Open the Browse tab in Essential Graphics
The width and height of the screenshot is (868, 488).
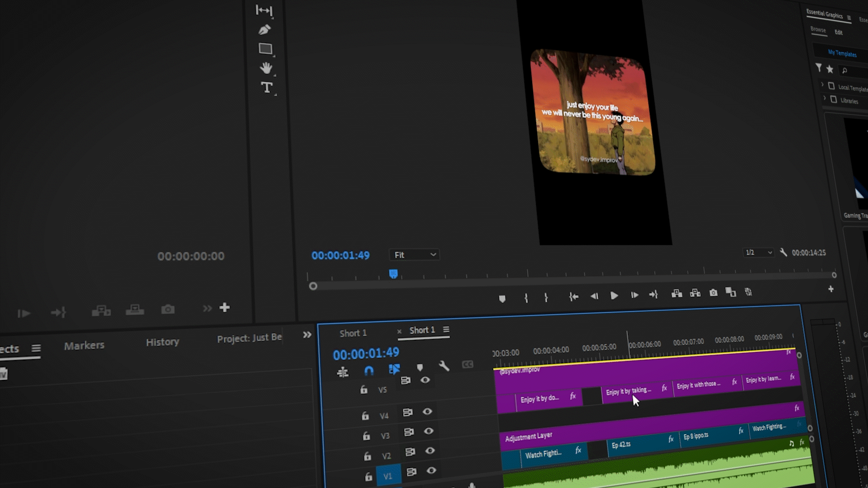[x=818, y=29]
